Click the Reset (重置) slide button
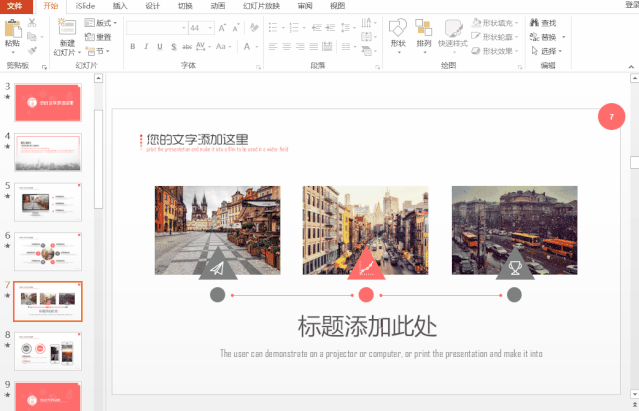The image size is (639, 411). pyautogui.click(x=99, y=36)
